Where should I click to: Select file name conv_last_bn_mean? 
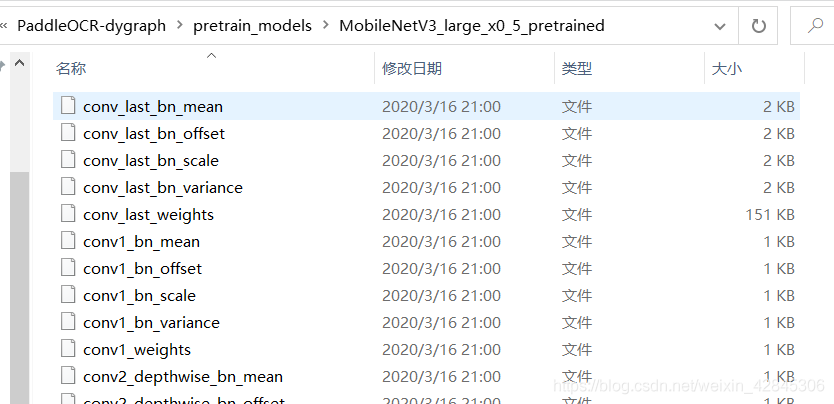pos(153,106)
